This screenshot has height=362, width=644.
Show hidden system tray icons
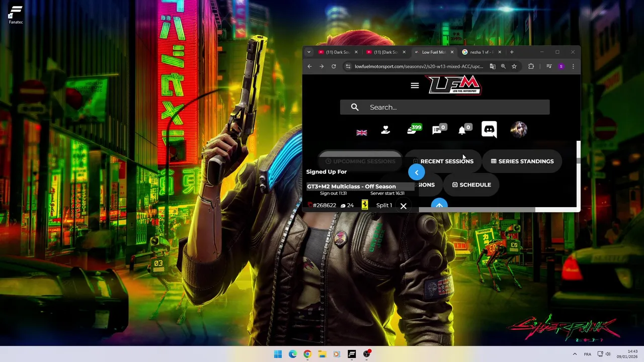[x=575, y=354]
